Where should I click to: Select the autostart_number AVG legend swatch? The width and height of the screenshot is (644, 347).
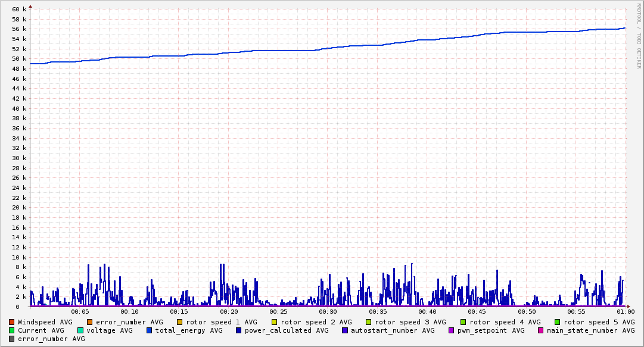pyautogui.click(x=345, y=330)
